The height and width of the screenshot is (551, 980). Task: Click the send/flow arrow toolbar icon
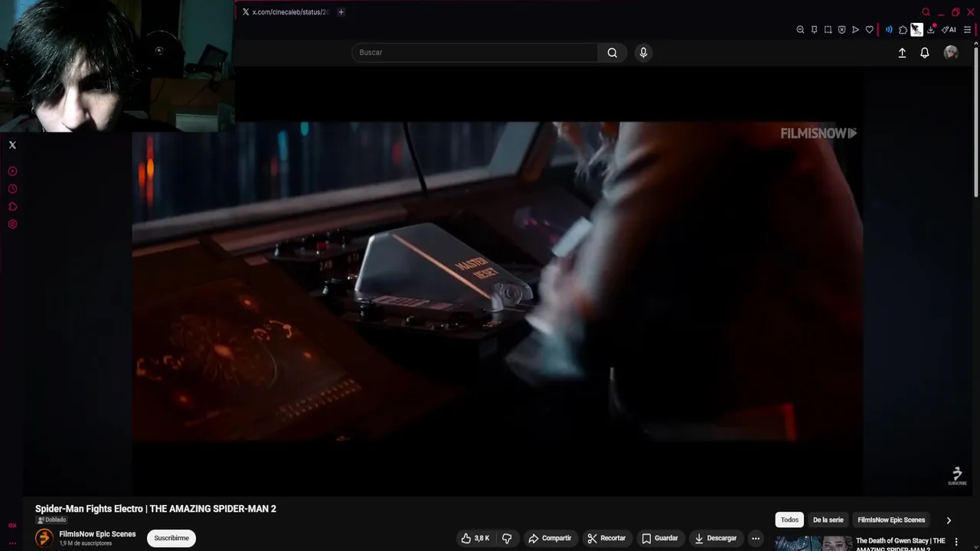pyautogui.click(x=855, y=30)
